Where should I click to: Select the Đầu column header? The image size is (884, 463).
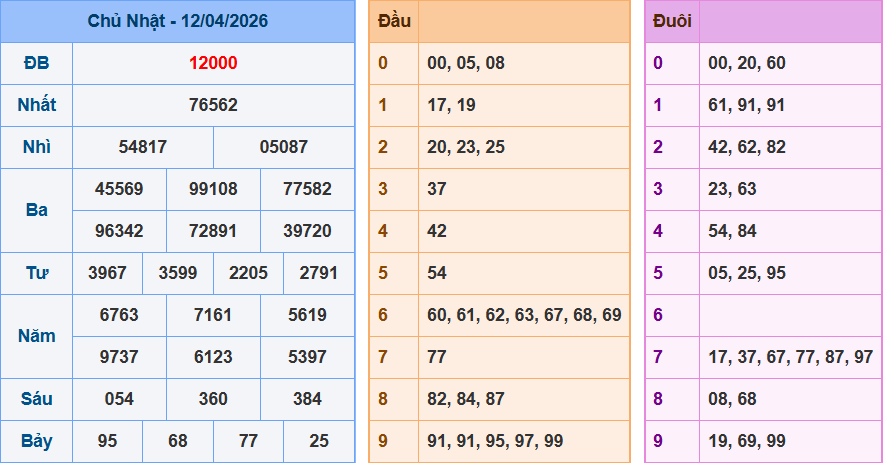point(394,21)
